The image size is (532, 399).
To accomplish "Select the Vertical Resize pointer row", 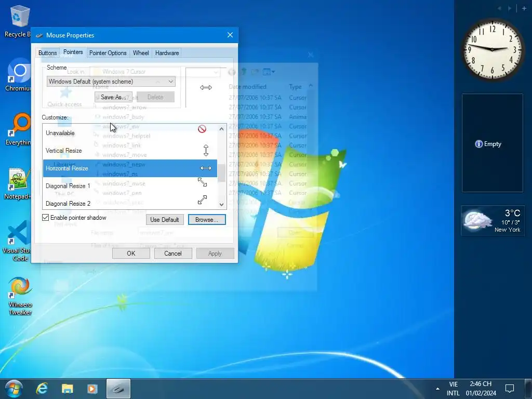I will coord(130,151).
